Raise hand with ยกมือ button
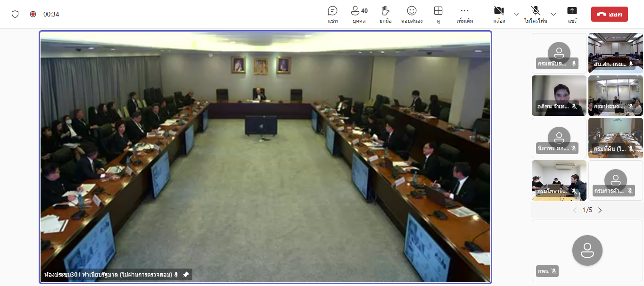This screenshot has width=644, height=286. coord(385,14)
